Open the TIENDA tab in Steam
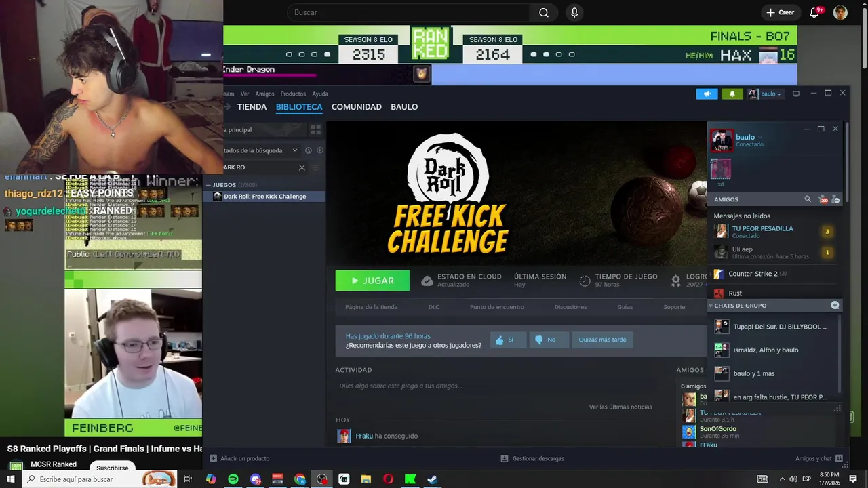The height and width of the screenshot is (488, 868). 252,107
